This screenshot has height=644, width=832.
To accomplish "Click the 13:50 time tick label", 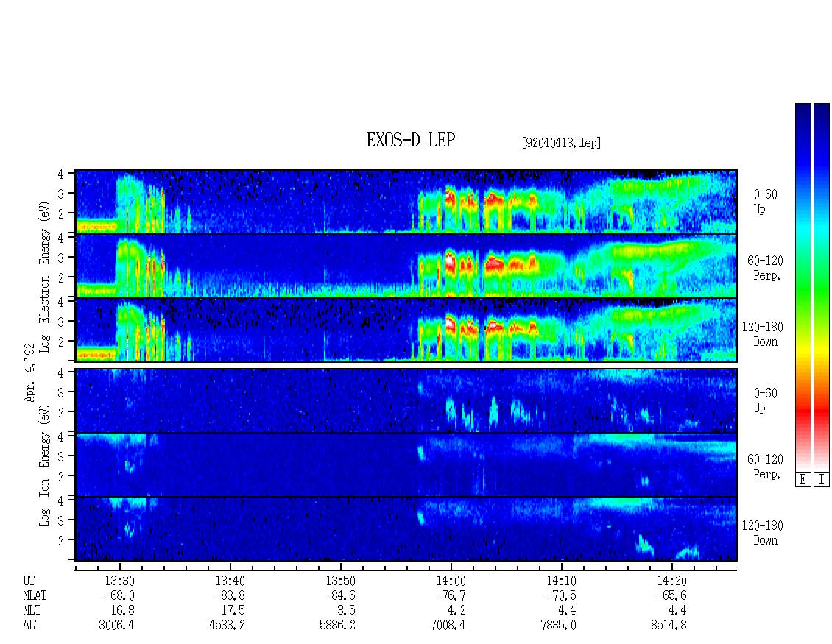I will coord(340,581).
